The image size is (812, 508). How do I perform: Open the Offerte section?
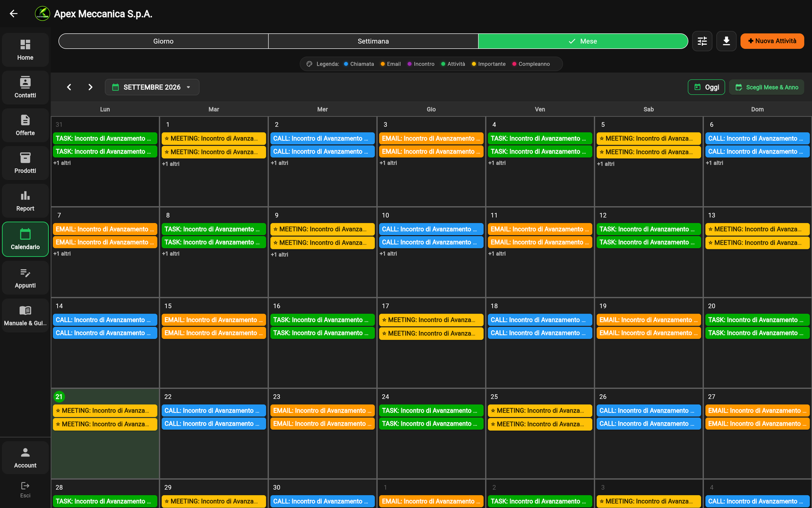point(25,125)
